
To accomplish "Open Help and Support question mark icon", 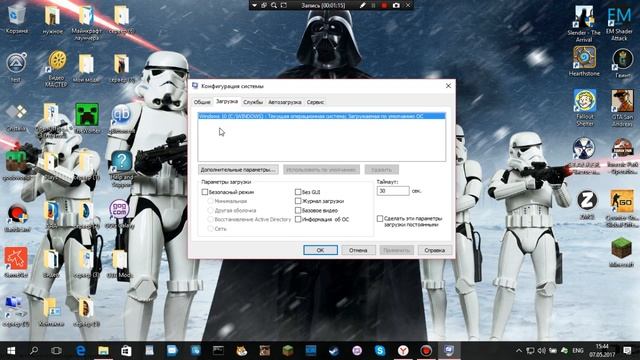I will (121, 169).
